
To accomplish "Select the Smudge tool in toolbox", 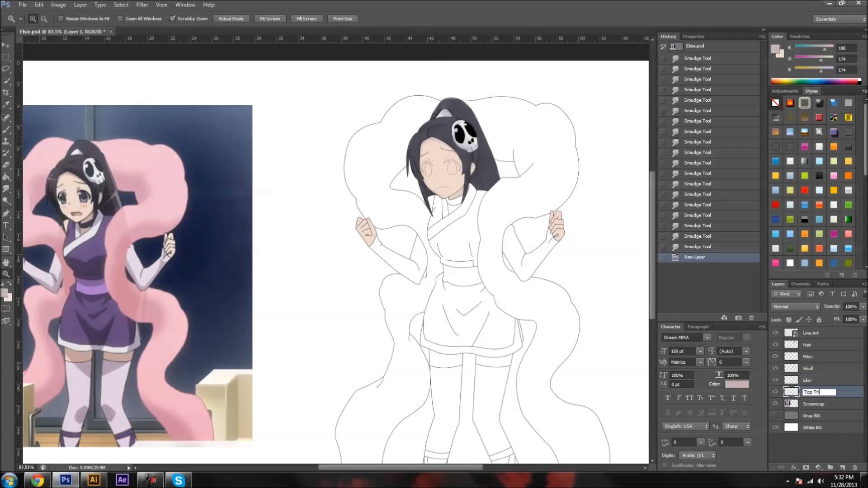I will [6, 188].
